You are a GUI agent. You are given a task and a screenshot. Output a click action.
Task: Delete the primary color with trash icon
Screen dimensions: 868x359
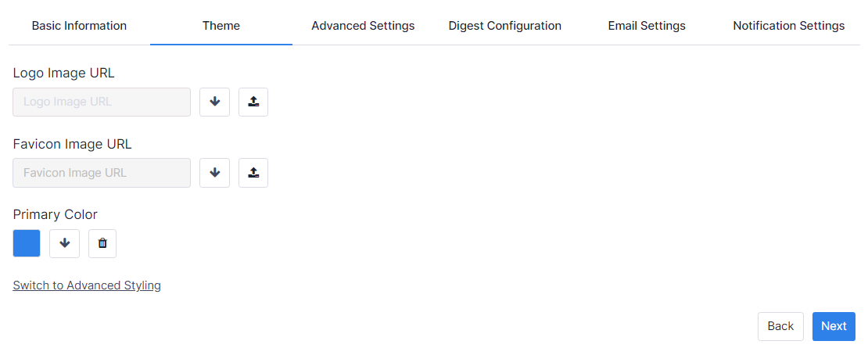tap(102, 243)
